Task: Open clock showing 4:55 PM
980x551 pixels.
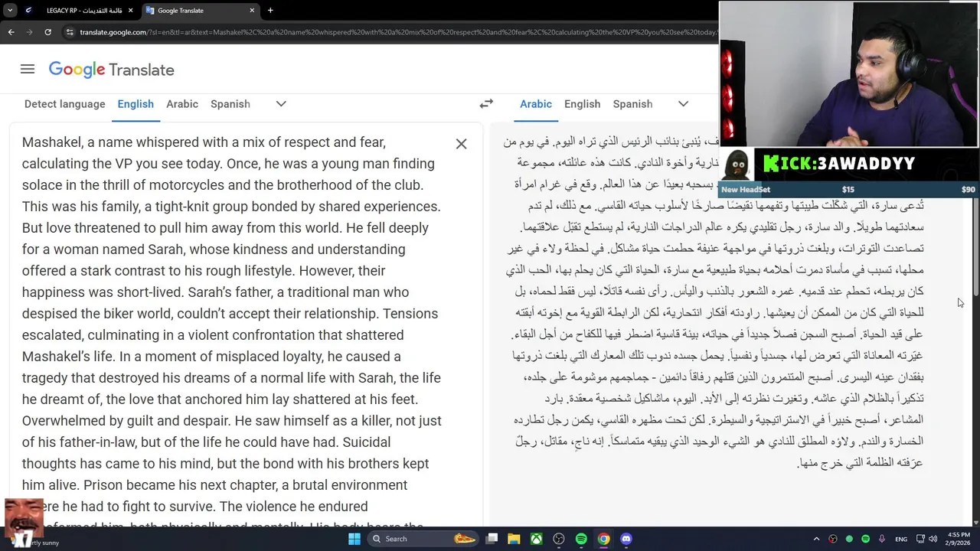Action: click(x=957, y=539)
